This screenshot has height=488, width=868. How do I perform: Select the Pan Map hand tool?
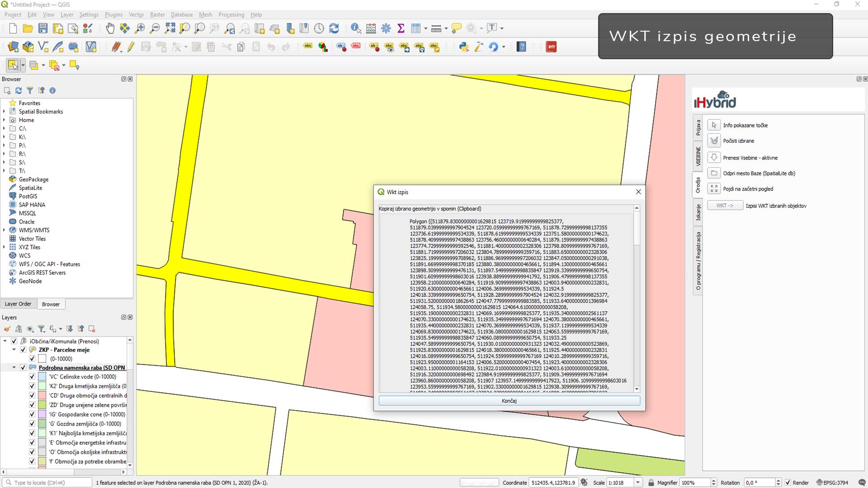[110, 28]
